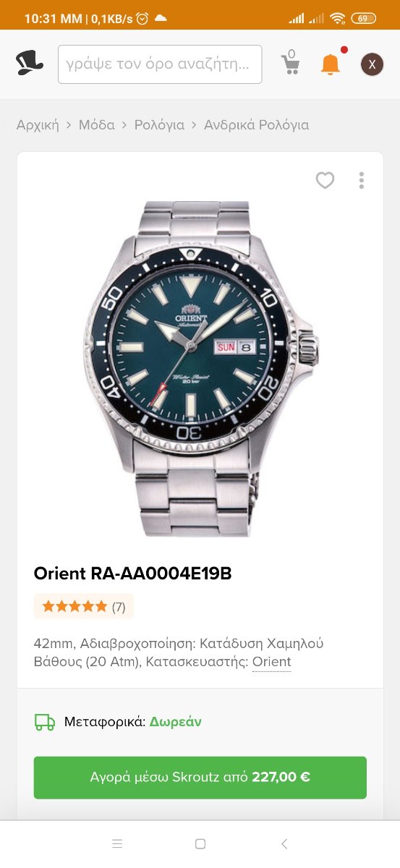This screenshot has height=868, width=400.
Task: Open the three-dot product options menu
Action: tap(362, 180)
